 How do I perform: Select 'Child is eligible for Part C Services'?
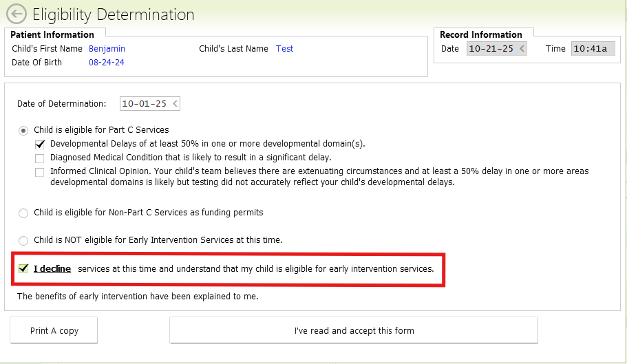point(24,130)
